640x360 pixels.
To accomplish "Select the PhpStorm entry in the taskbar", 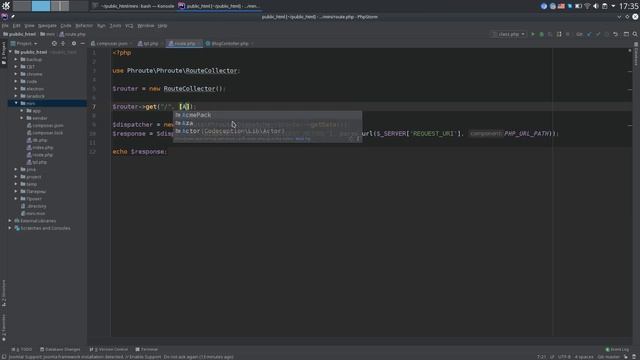I will point(219,6).
